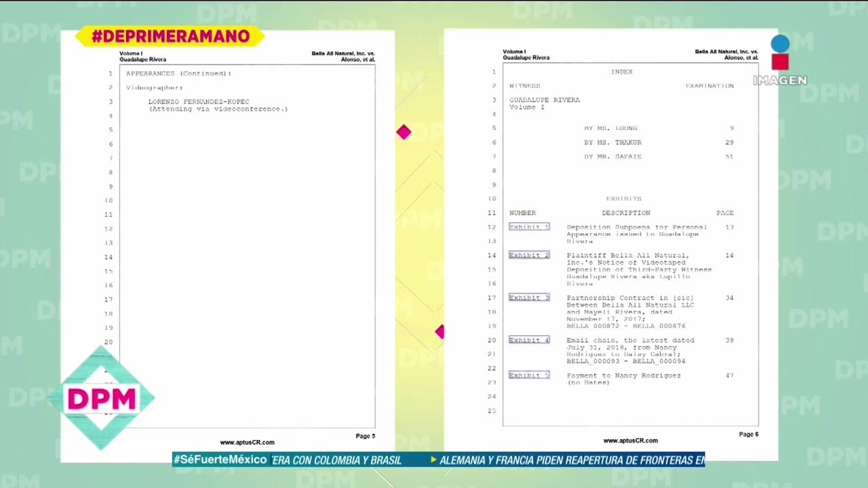Click examination page 29 for Ms. Thakur
Viewport: 868px width, 488px height.
click(729, 142)
